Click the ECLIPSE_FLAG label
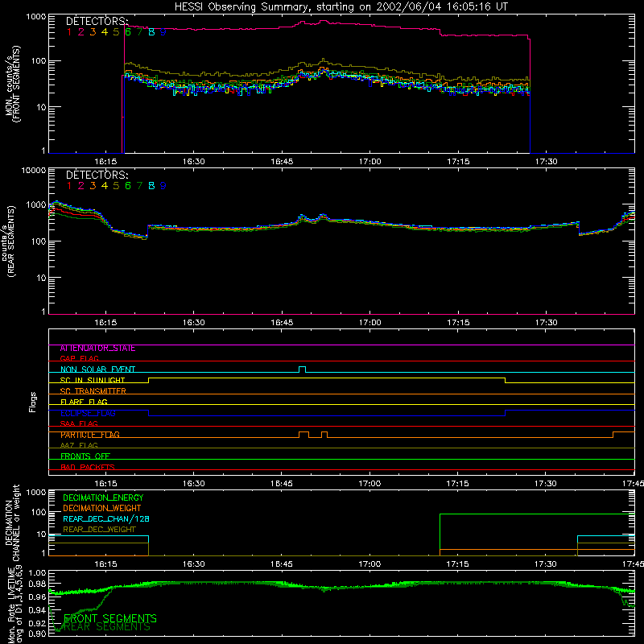 [x=88, y=413]
